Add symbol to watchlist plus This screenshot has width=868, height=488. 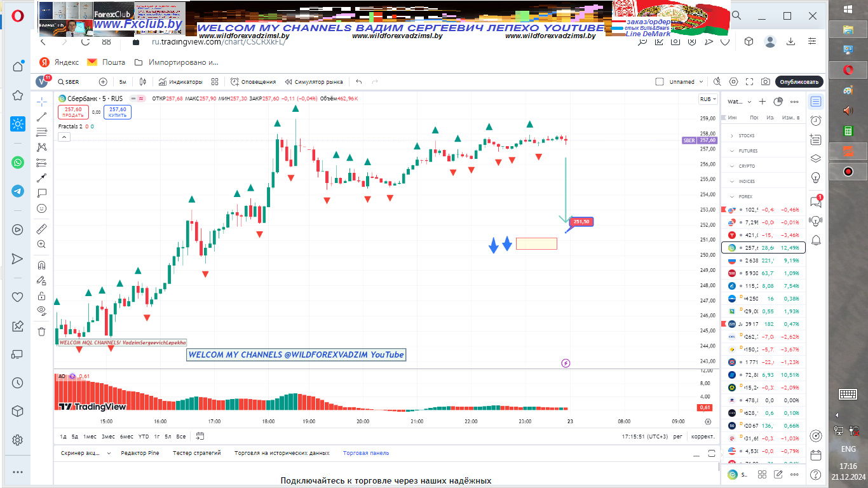coord(763,102)
